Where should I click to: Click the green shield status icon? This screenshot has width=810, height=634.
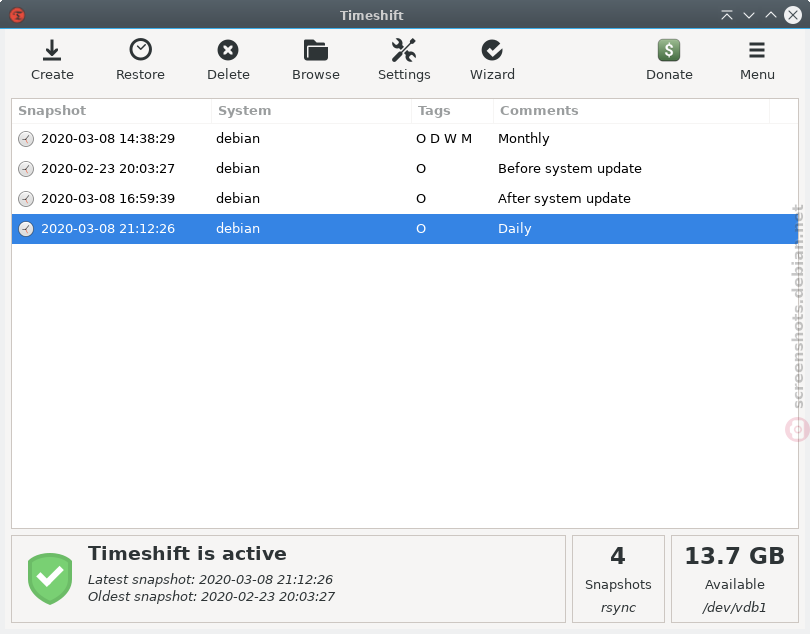(50, 579)
